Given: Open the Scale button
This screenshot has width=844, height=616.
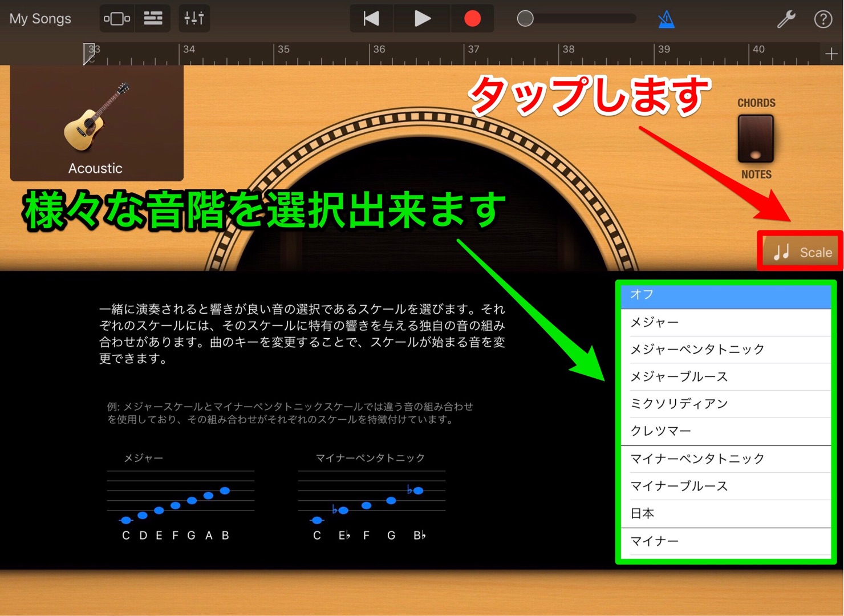Looking at the screenshot, I should (801, 252).
